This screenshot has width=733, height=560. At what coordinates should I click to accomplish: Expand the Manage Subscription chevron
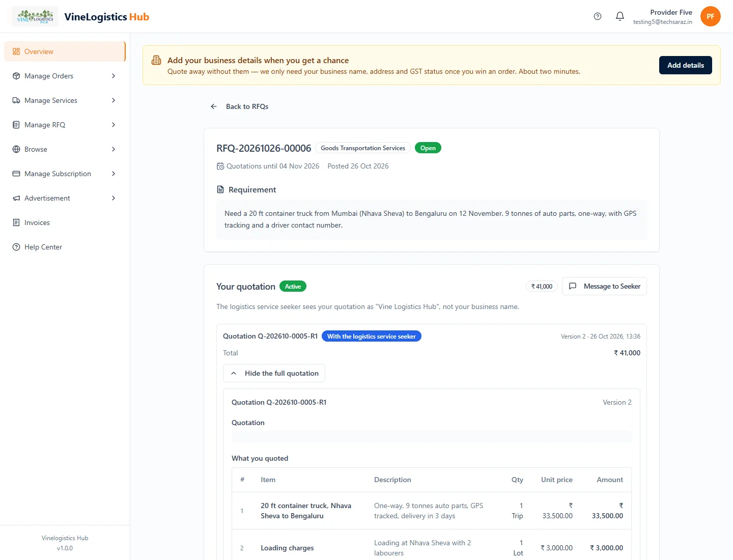pos(114,174)
